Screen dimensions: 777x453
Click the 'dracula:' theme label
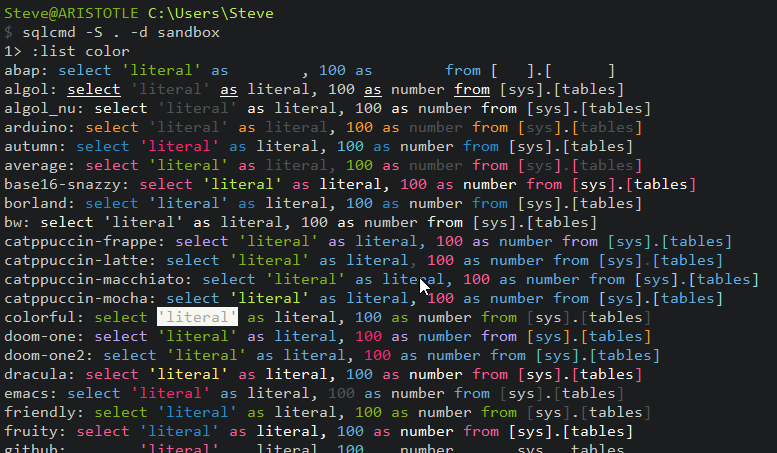pos(40,374)
